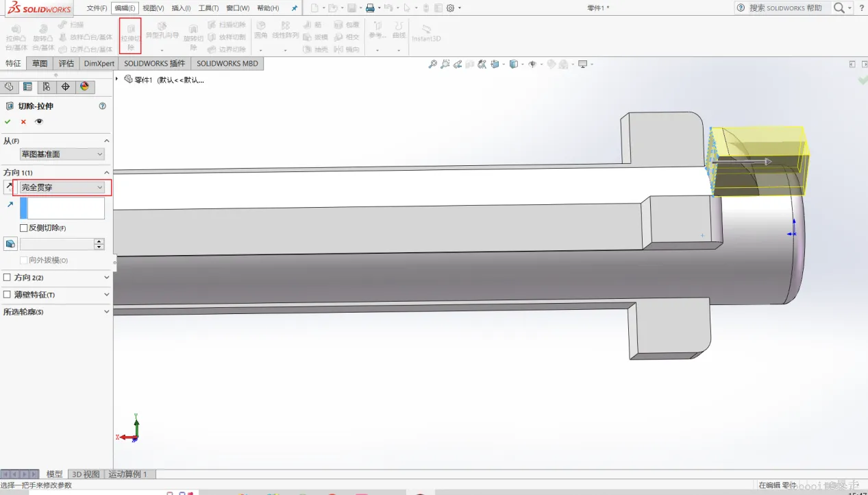Screen dimensions: 868x495
Task: Open the 完全贯穿 end condition dropdown
Action: (62, 187)
